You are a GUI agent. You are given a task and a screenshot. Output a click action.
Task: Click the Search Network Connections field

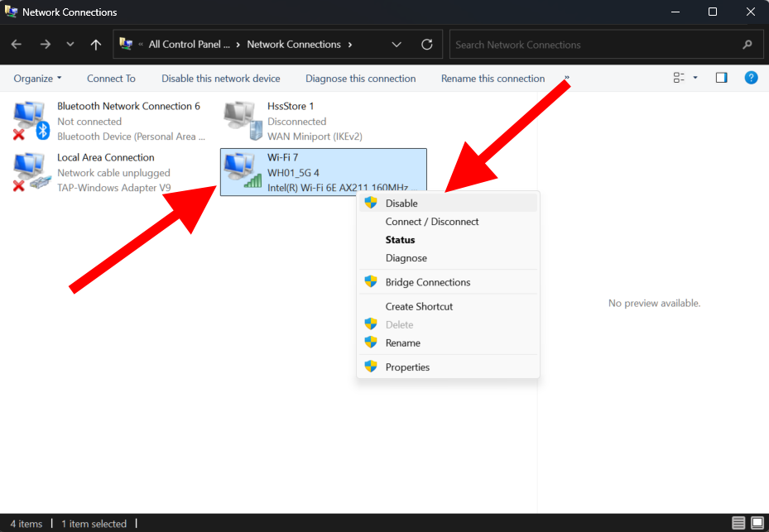(596, 45)
